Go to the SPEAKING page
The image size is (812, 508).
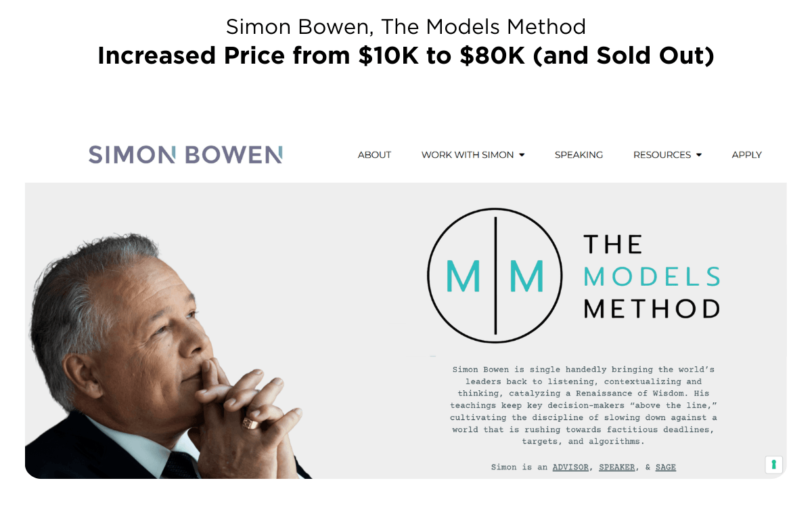coord(579,155)
